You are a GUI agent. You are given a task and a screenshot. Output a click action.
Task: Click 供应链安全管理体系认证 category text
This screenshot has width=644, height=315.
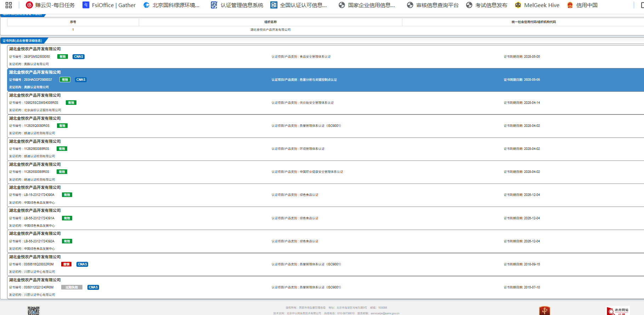click(x=317, y=103)
